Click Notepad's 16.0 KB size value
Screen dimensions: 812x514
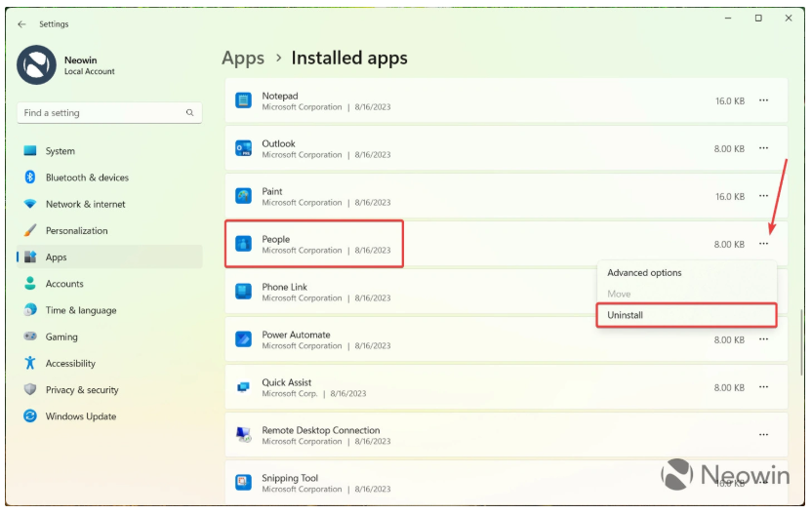[730, 100]
